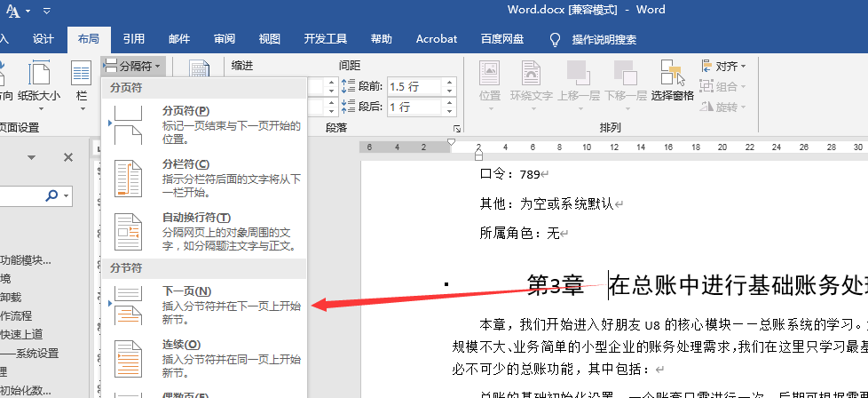Open the 纸张大小 paper size menu

pos(39,86)
